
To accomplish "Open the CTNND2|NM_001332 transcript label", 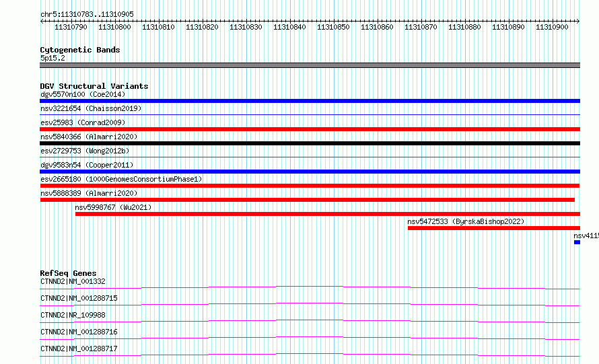I will pos(73,281).
